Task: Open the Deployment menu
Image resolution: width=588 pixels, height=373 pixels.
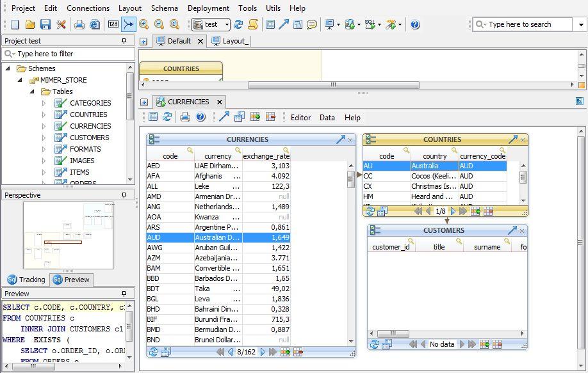Action: pyautogui.click(x=208, y=8)
